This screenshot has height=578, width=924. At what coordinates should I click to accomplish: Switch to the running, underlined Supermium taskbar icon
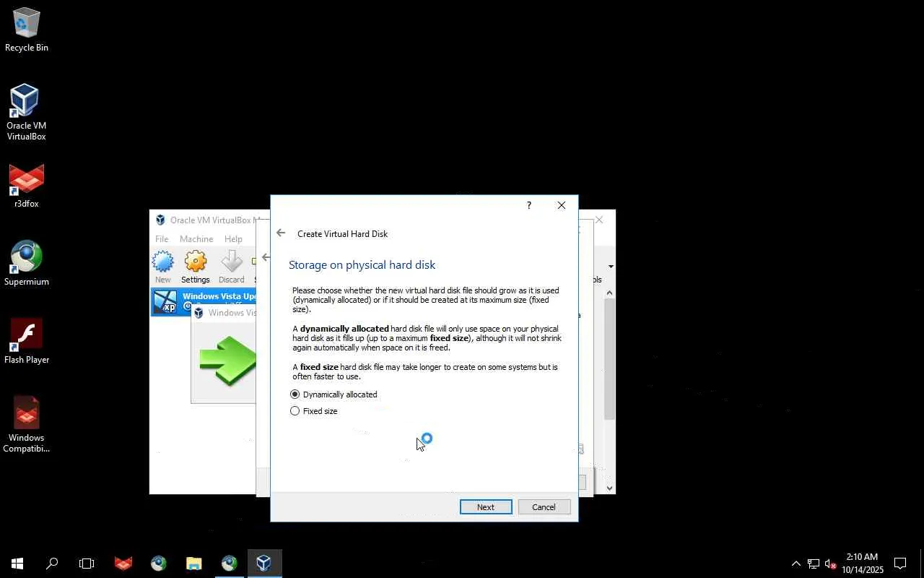tap(230, 564)
